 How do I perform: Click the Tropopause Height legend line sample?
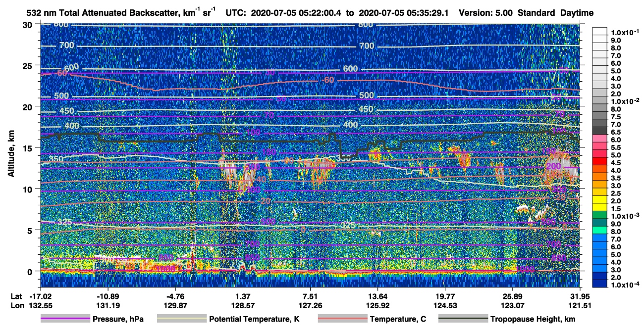pyautogui.click(x=463, y=319)
